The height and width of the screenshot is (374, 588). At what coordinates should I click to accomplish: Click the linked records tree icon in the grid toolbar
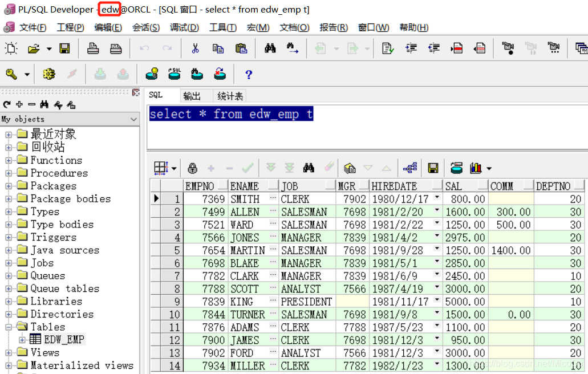(x=410, y=168)
